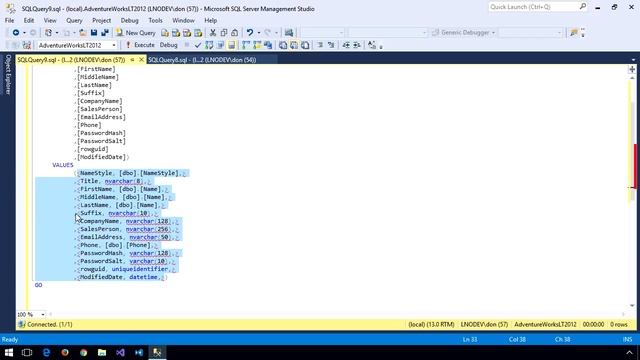The height and width of the screenshot is (360, 640).
Task: Pin the SQLQuery9.sql tab
Action: click(132, 60)
